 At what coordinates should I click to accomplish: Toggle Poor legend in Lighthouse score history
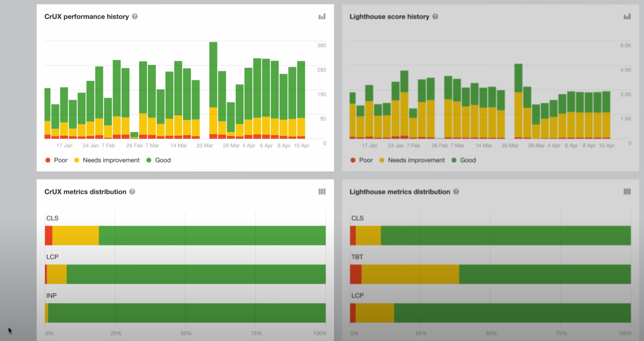[362, 160]
